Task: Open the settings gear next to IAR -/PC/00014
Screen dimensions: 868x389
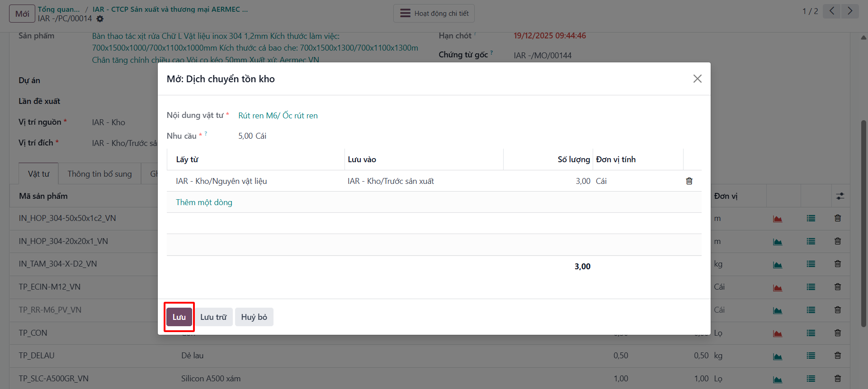Action: coord(100,19)
